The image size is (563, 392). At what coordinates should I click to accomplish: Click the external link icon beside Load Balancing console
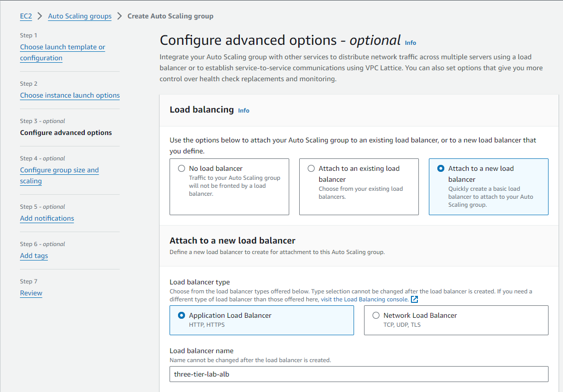point(414,299)
